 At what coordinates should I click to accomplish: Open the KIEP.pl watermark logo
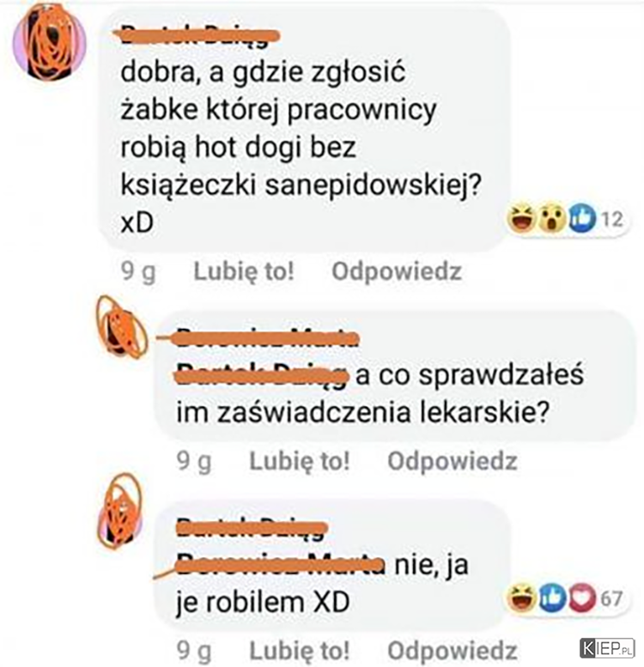click(607, 649)
